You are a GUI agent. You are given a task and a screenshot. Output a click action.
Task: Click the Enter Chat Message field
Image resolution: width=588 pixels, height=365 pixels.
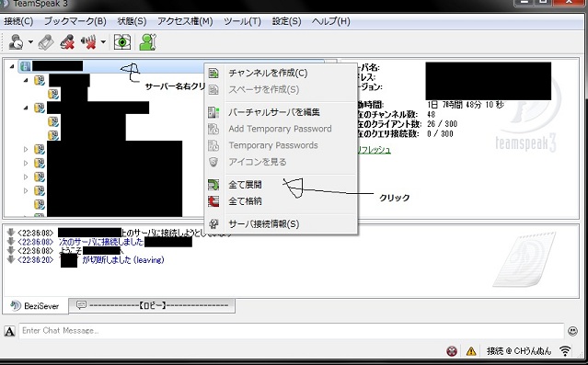point(292,331)
